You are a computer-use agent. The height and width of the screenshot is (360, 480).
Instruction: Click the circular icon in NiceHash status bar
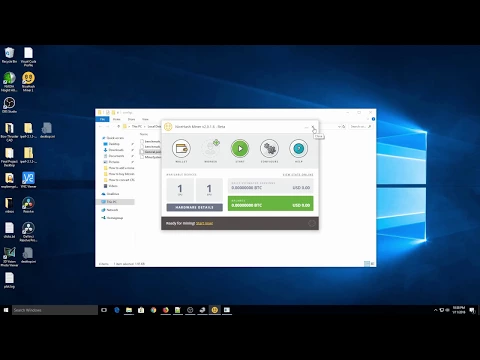312,223
